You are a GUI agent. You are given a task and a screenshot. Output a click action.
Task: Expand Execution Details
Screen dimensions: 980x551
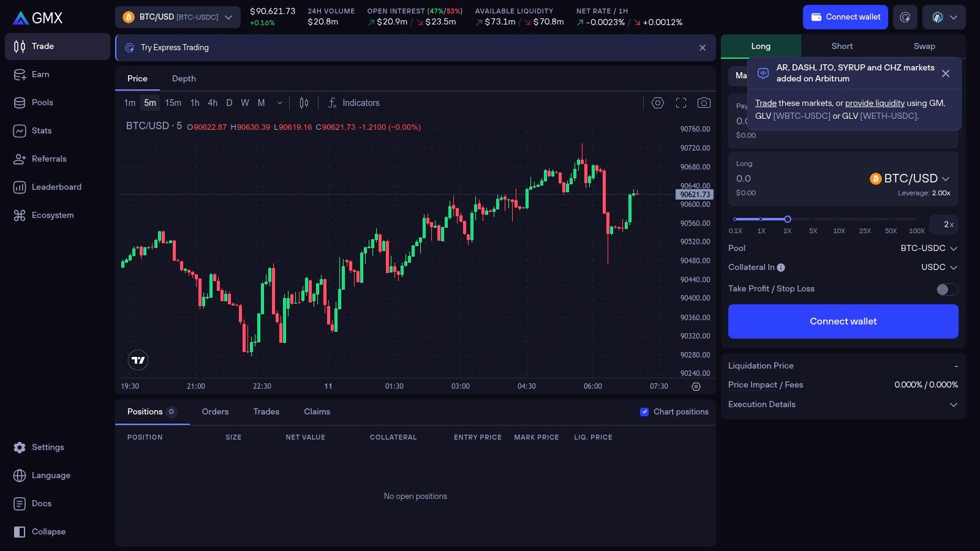[843, 405]
